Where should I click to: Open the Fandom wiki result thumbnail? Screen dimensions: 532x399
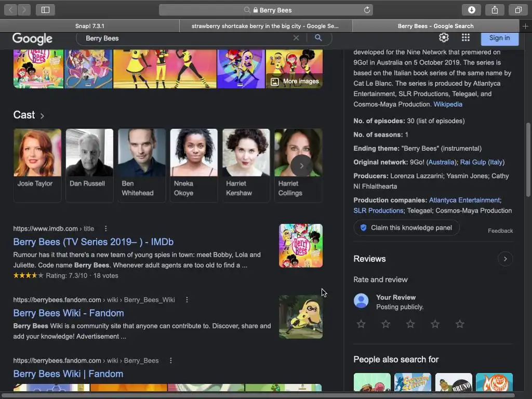(301, 317)
